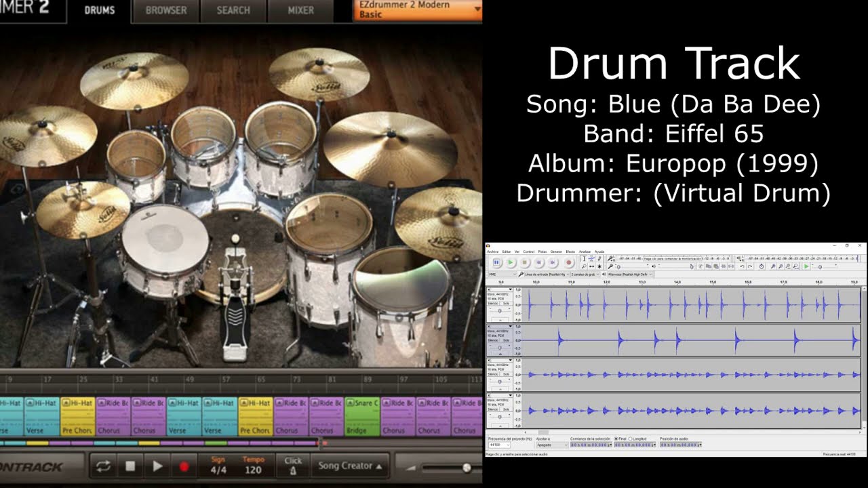
Task: Expand the Song Creator panel
Action: (350, 466)
